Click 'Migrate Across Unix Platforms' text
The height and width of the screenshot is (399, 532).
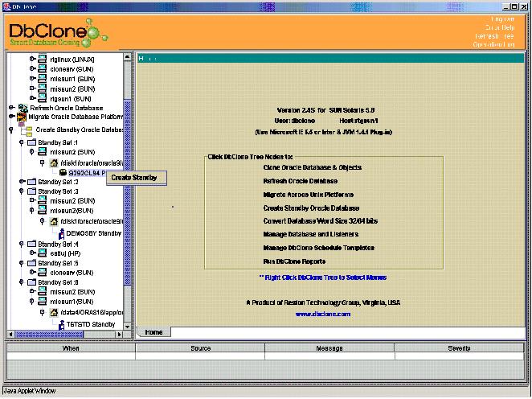(x=308, y=195)
